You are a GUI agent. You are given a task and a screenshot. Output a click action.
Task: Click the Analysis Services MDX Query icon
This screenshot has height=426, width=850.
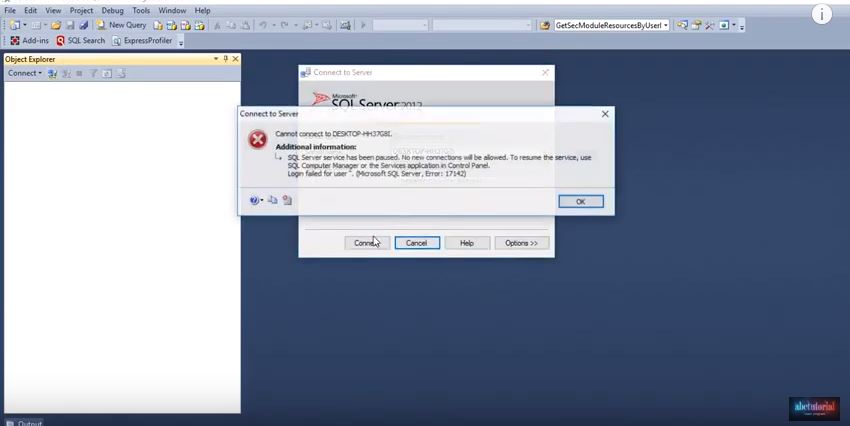[x=172, y=25]
